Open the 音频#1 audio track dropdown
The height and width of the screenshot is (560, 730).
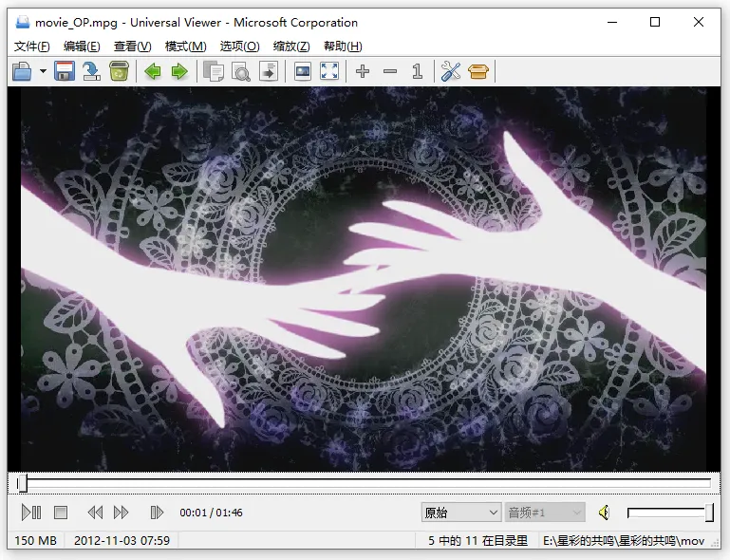(x=544, y=513)
